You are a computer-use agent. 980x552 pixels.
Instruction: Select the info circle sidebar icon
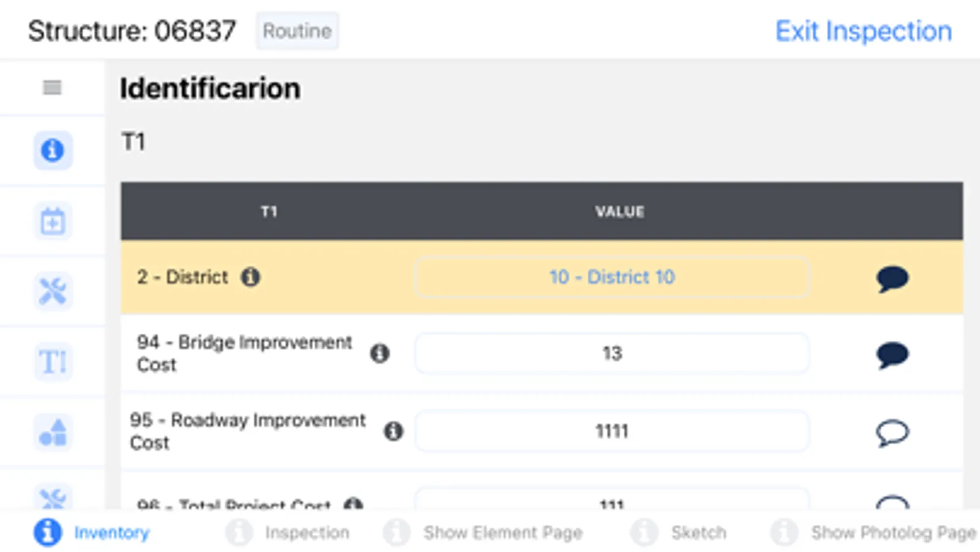(53, 150)
